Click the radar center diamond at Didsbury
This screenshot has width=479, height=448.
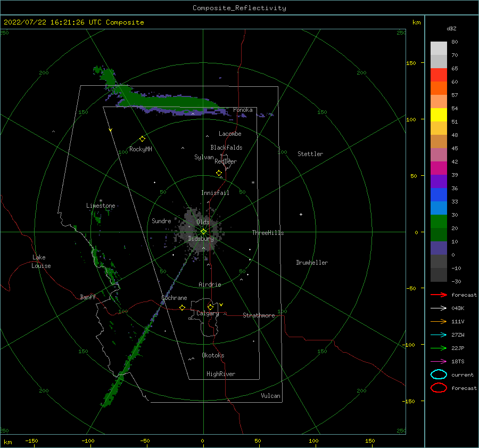203,232
